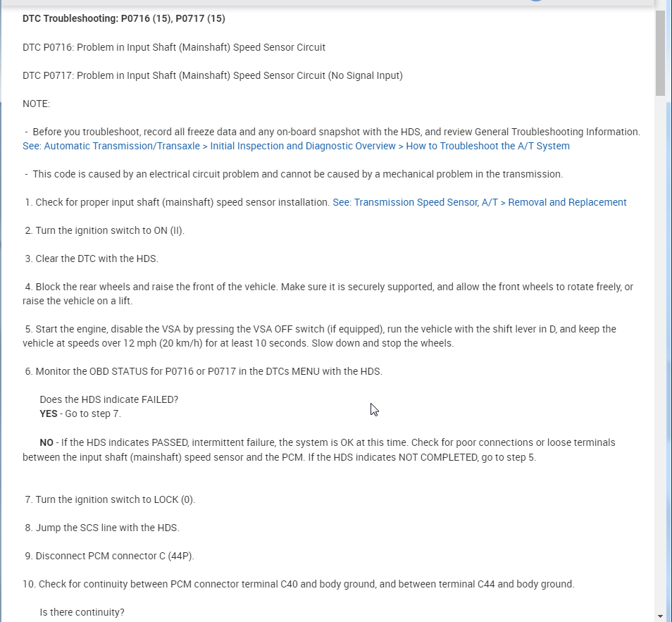Screen dimensions: 672x622
Task: Click the DTC P0717 No Signal Input line
Action: [x=213, y=75]
